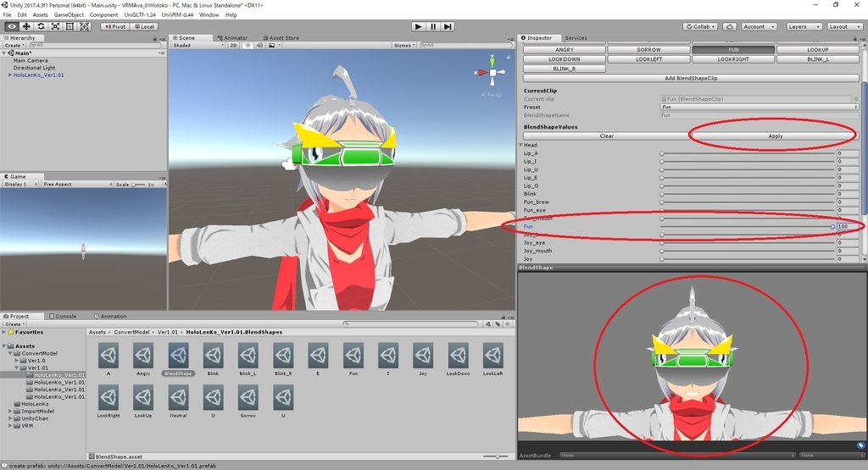Viewport: 868px width, 470px height.
Task: Select the Blink asset icon
Action: coord(213,356)
